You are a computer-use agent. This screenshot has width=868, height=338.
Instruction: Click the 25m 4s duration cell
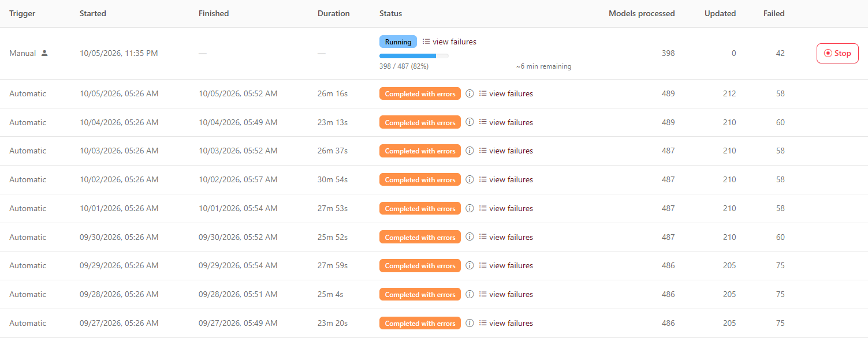[330, 294]
